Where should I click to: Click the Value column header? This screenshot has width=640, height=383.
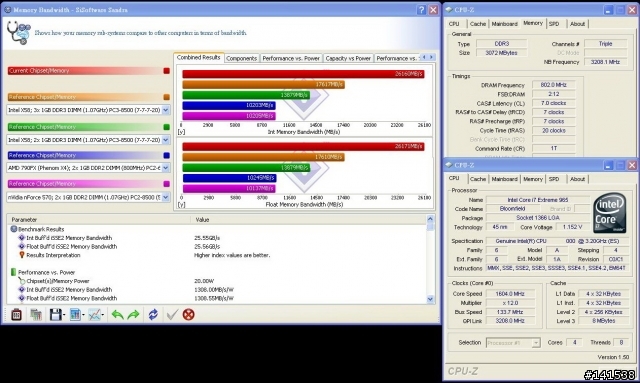[x=308, y=220]
